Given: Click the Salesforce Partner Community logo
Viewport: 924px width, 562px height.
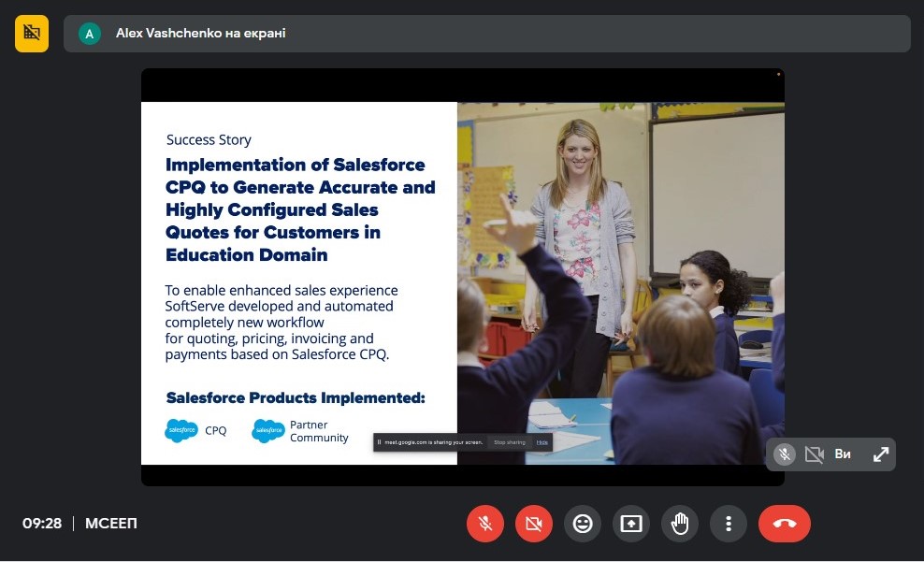Looking at the screenshot, I should (x=268, y=431).
